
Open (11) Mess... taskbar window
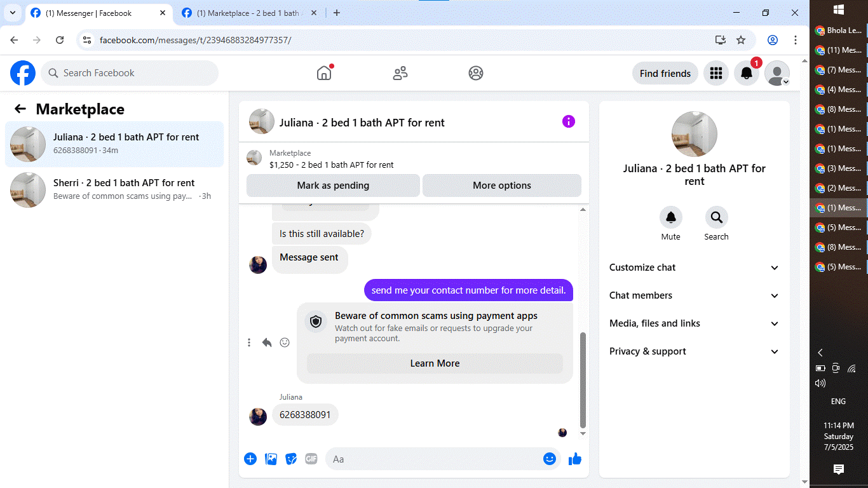tap(839, 50)
